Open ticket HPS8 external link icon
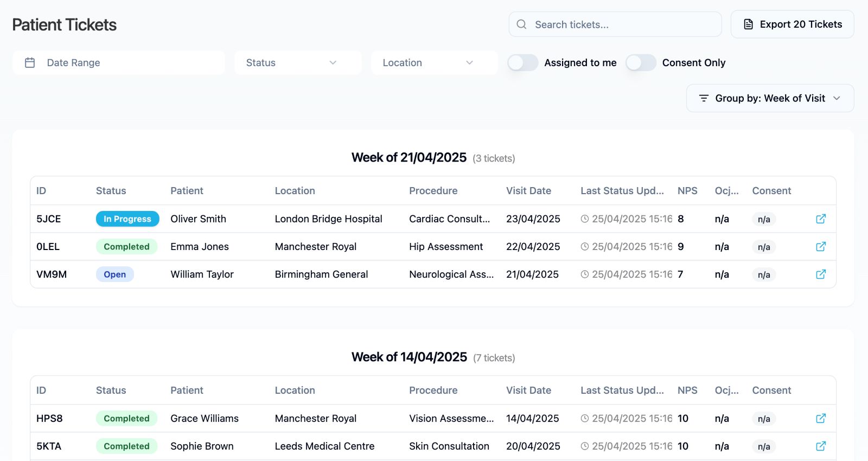This screenshot has height=461, width=868. click(821, 418)
